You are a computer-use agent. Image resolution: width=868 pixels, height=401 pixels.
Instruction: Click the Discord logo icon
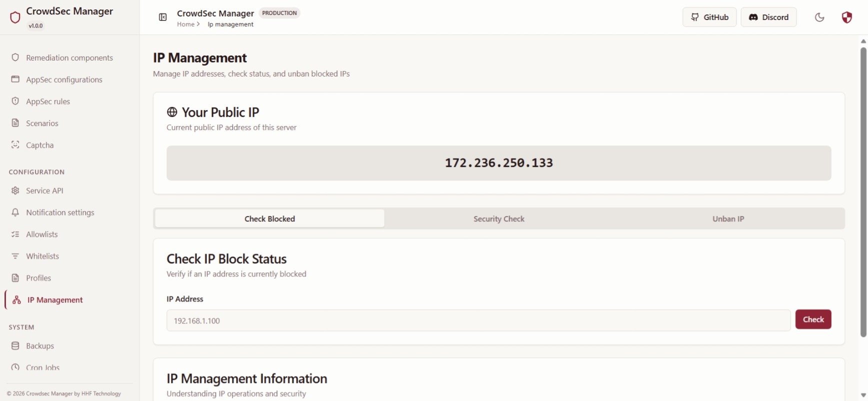point(753,17)
